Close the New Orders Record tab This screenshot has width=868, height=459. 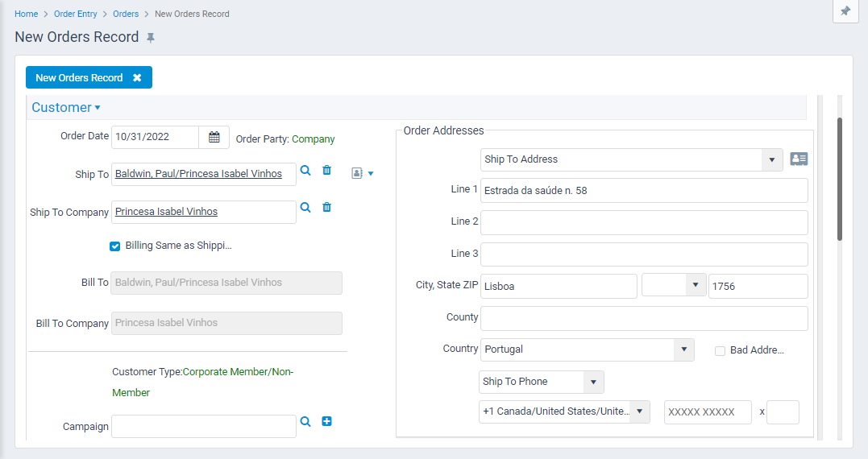point(137,78)
